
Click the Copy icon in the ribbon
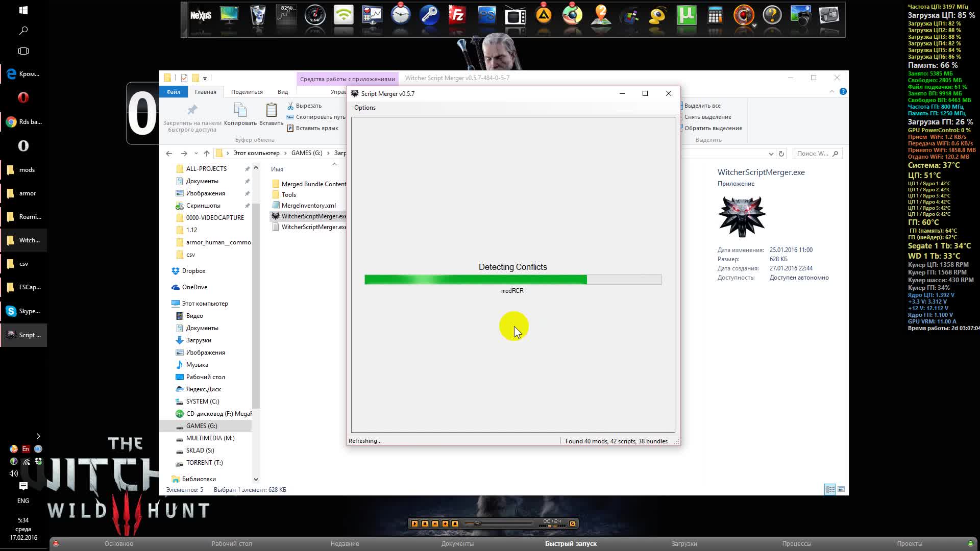240,111
